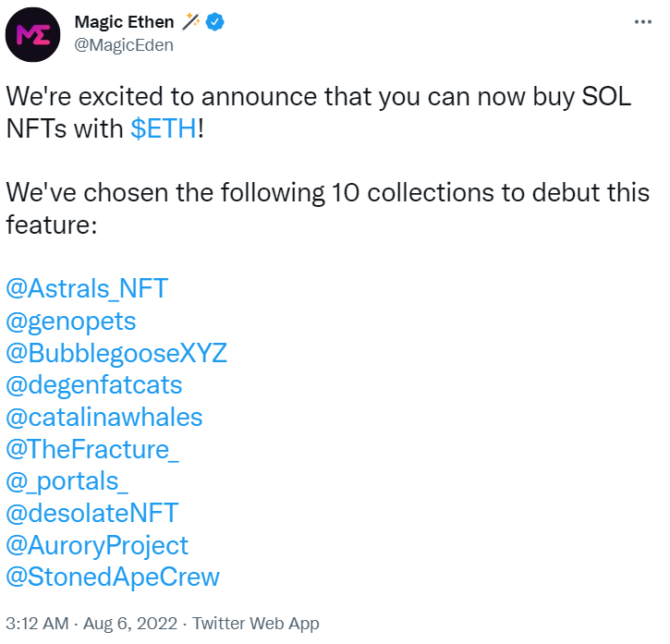
Task: Open the @StonedApeCrew mention
Action: pos(113,577)
